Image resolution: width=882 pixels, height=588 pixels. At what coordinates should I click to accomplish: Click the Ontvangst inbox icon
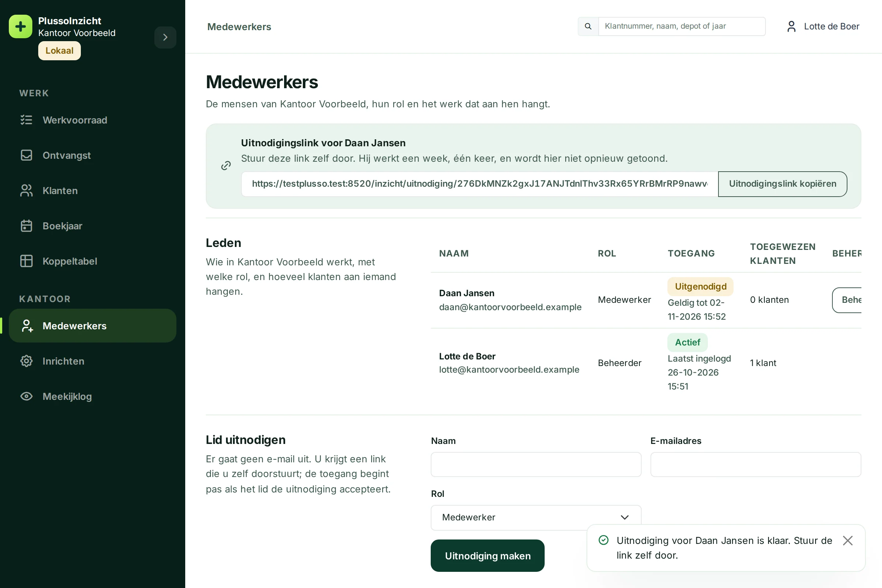26,155
